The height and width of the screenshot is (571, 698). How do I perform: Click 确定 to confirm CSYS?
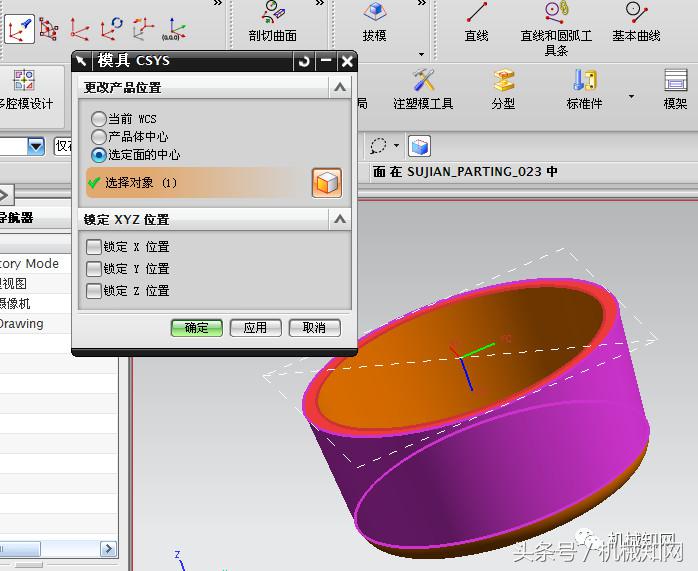197,328
